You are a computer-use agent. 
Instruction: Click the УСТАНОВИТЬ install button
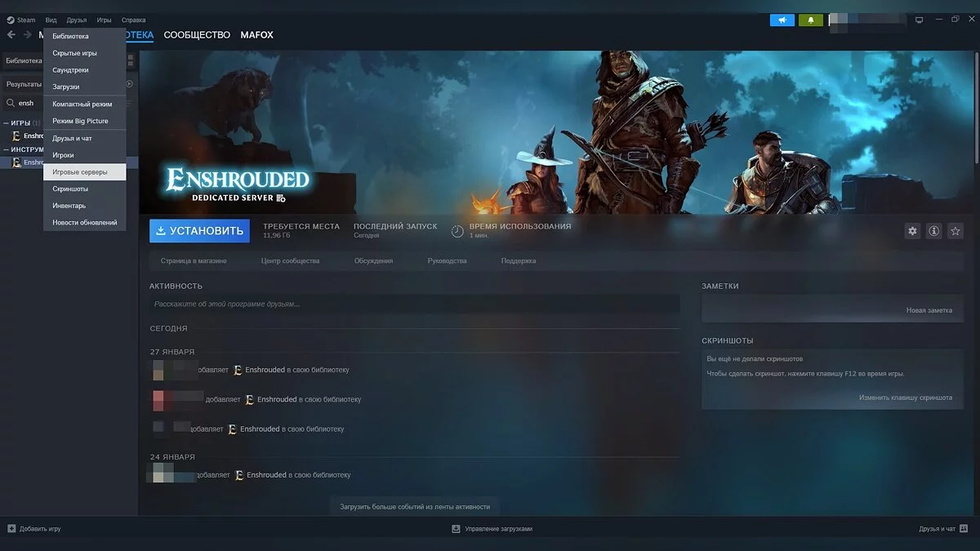199,231
